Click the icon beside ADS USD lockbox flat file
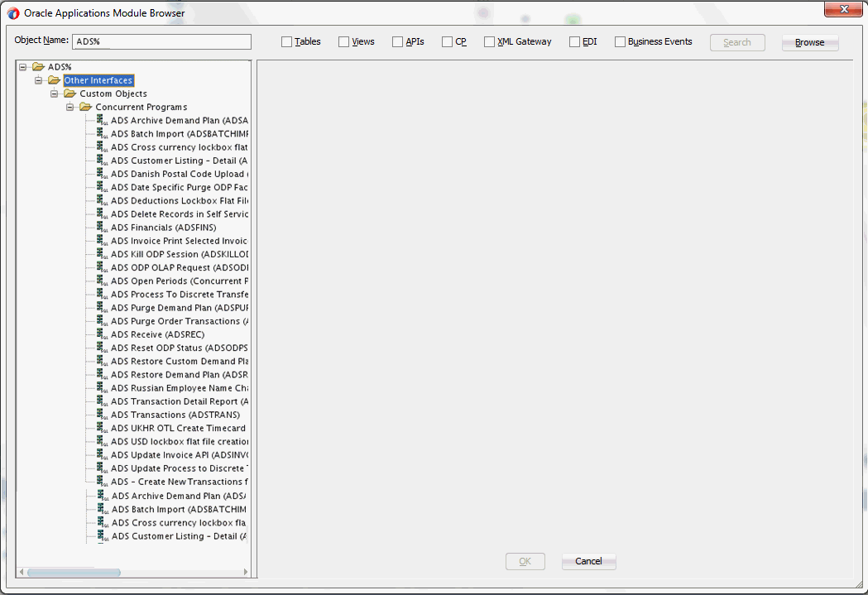The height and width of the screenshot is (595, 868). coord(103,441)
